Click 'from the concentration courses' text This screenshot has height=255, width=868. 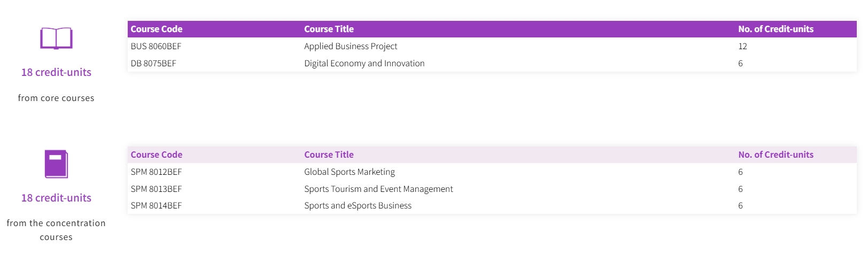[x=56, y=230]
